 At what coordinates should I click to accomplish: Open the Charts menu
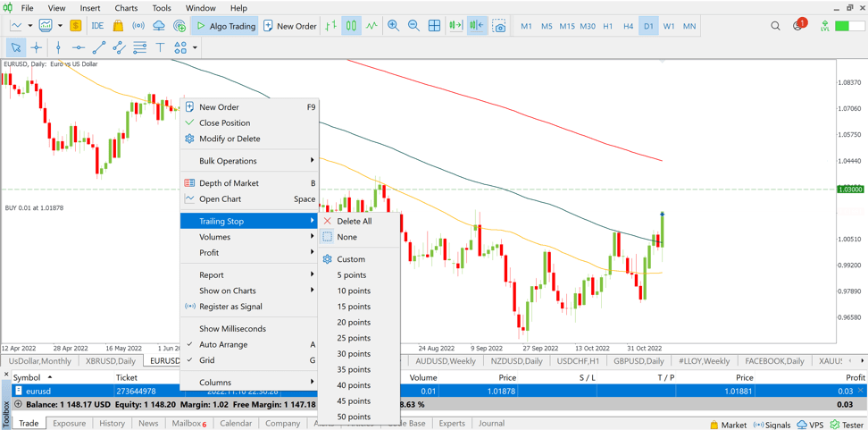[126, 8]
